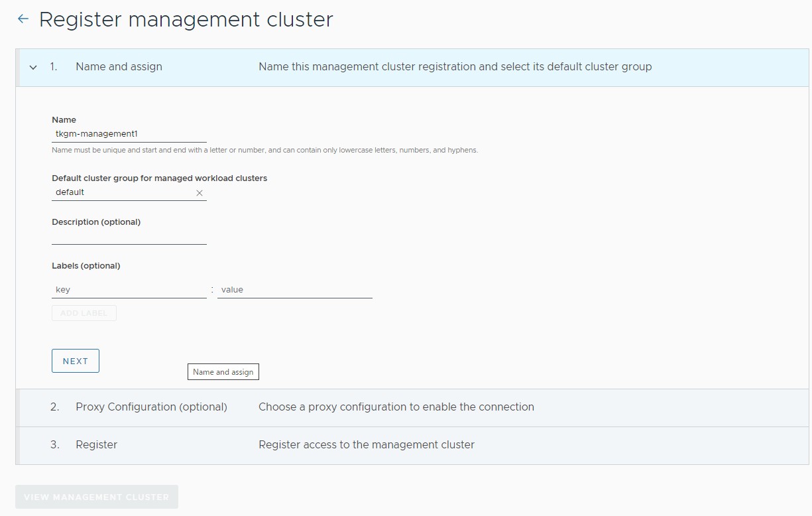The width and height of the screenshot is (812, 516).
Task: Click 'Register access to the management cluster' text
Action: [x=366, y=445]
